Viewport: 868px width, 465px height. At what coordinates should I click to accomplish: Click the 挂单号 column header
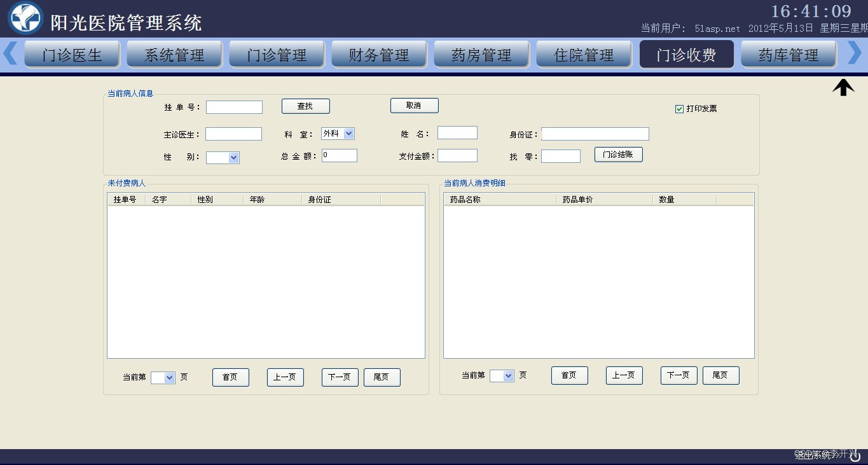click(x=126, y=200)
